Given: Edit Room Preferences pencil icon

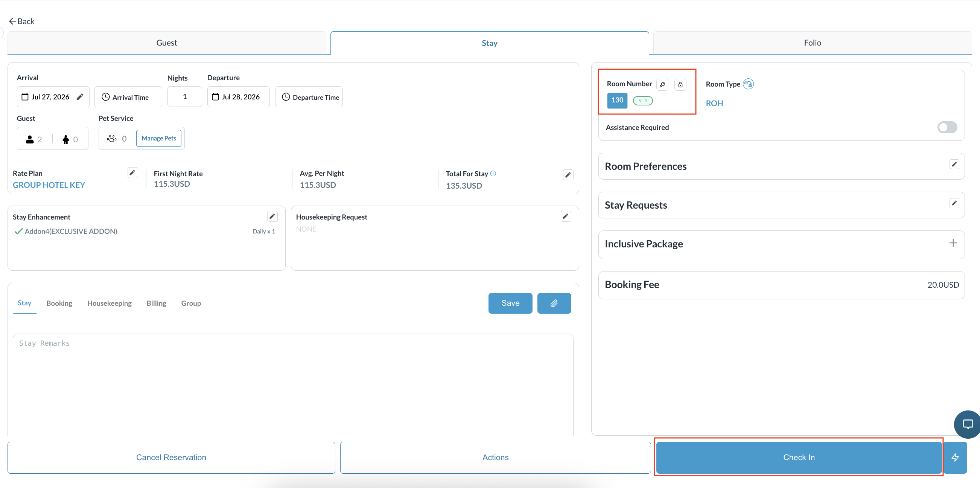Looking at the screenshot, I should 954,165.
